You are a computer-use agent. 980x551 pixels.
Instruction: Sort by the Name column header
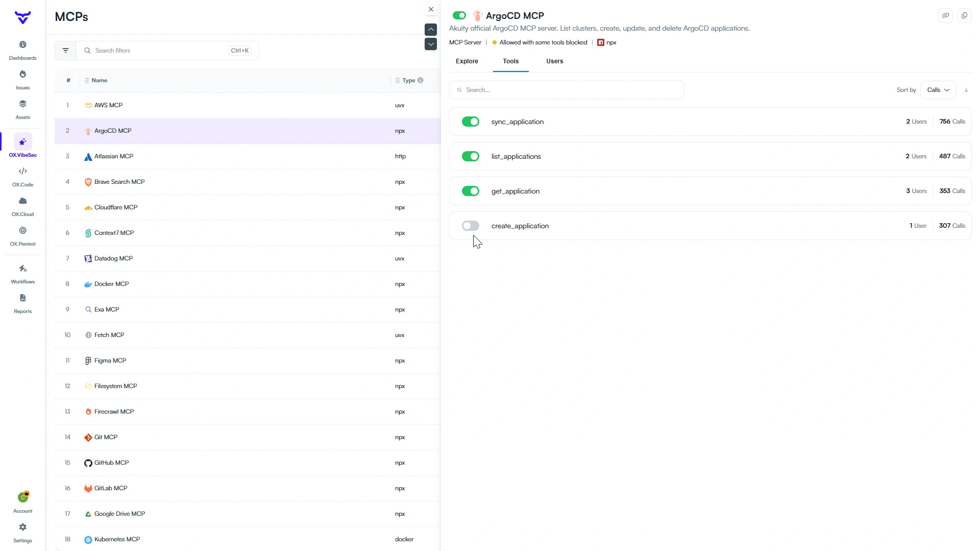pos(99,80)
